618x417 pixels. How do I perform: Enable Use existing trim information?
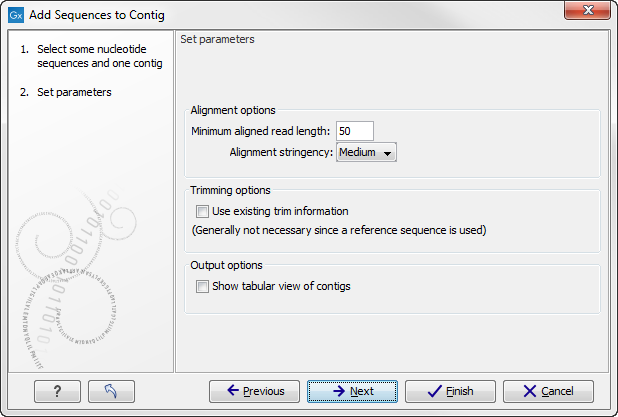[x=203, y=211]
